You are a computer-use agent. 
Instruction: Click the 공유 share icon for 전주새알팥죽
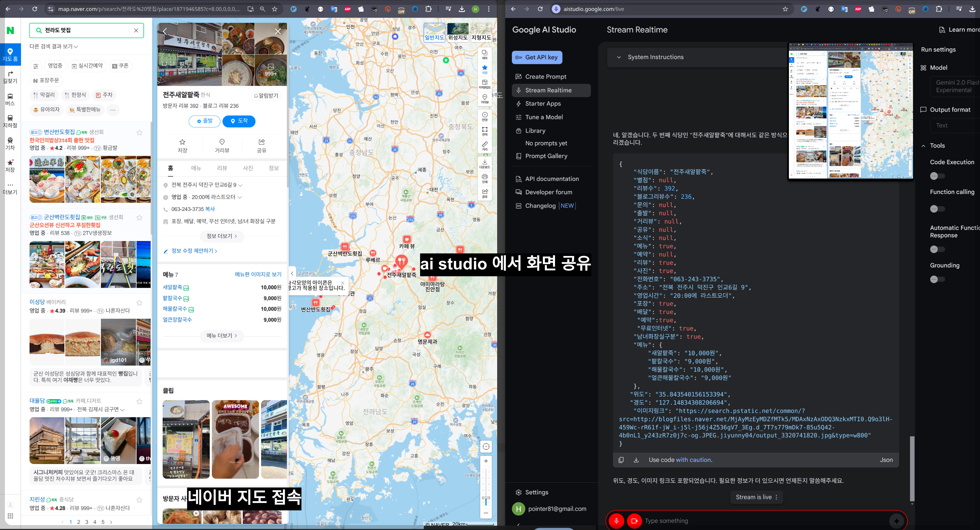pos(261,146)
